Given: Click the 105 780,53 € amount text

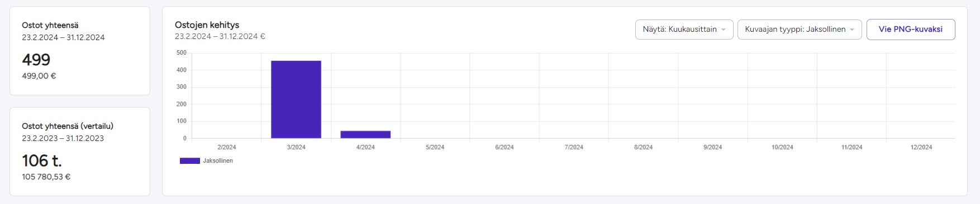Looking at the screenshot, I should coord(46,177).
